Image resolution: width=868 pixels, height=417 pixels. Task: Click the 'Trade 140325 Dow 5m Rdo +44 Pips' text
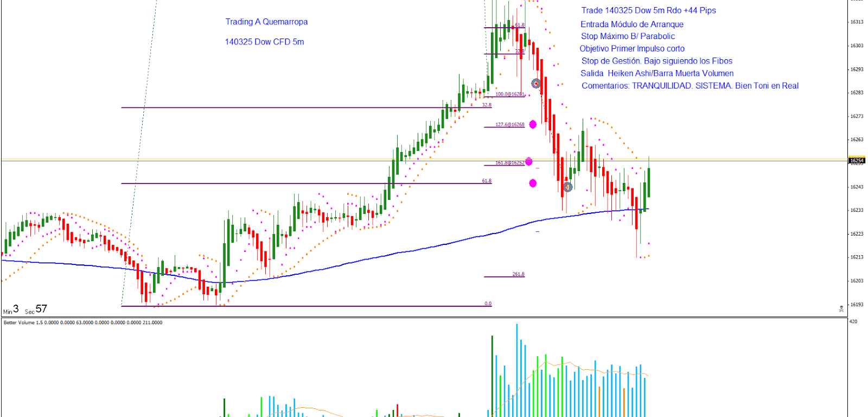tap(648, 10)
